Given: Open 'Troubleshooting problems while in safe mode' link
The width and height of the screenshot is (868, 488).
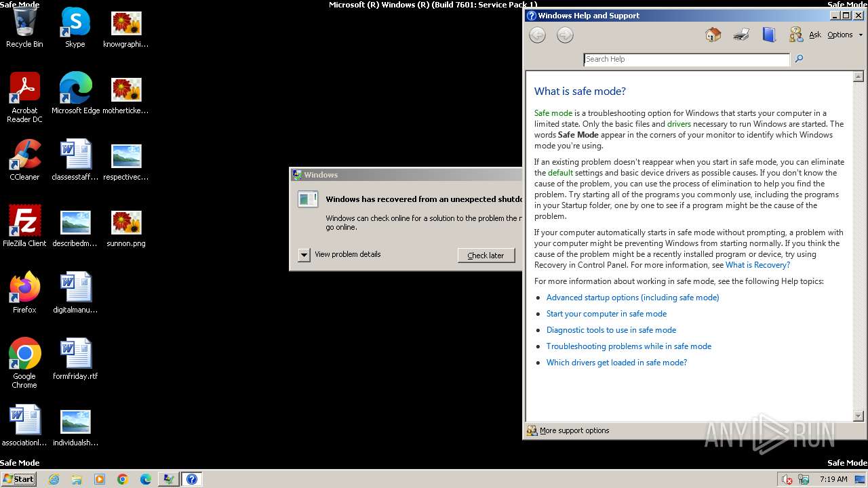Looking at the screenshot, I should (x=629, y=346).
